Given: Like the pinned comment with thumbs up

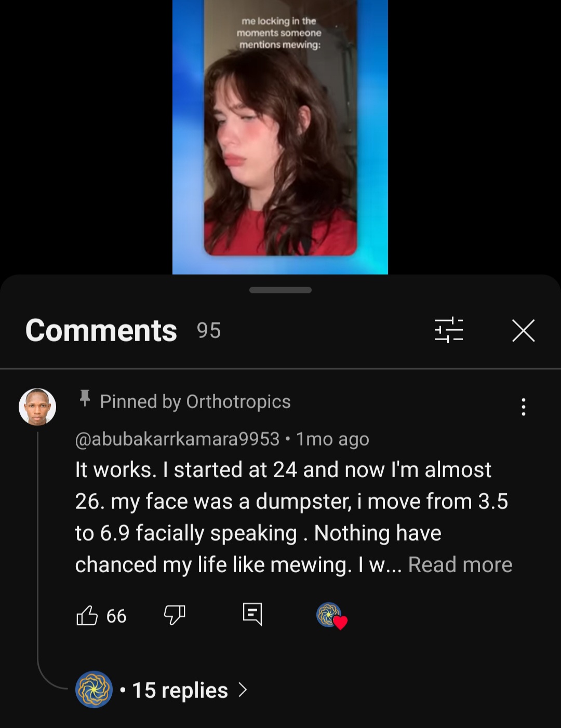Looking at the screenshot, I should [x=87, y=615].
